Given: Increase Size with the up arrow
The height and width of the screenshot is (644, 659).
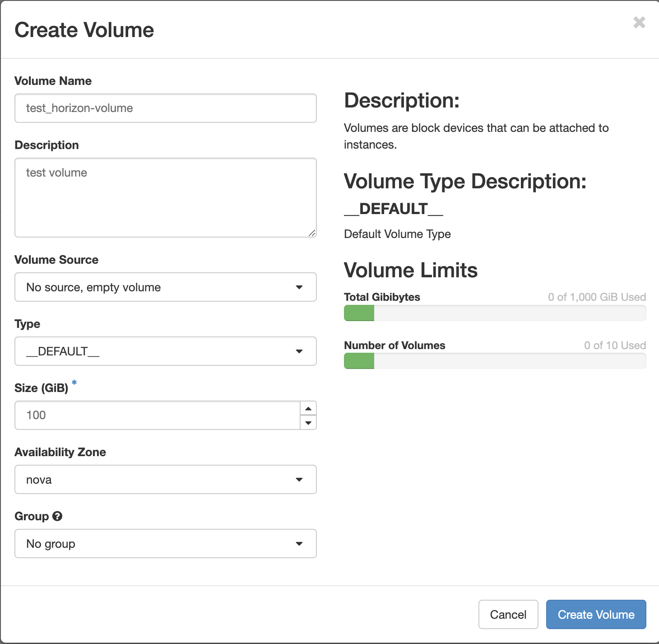Looking at the screenshot, I should pyautogui.click(x=308, y=408).
